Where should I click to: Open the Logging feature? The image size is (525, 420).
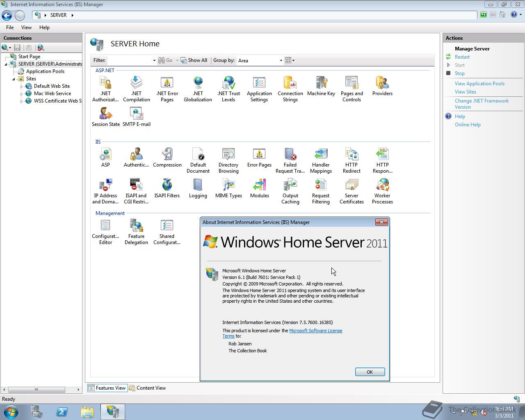click(x=198, y=188)
